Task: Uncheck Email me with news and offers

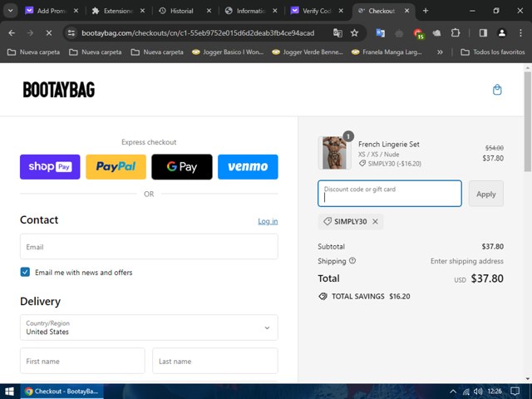Action: pos(25,272)
